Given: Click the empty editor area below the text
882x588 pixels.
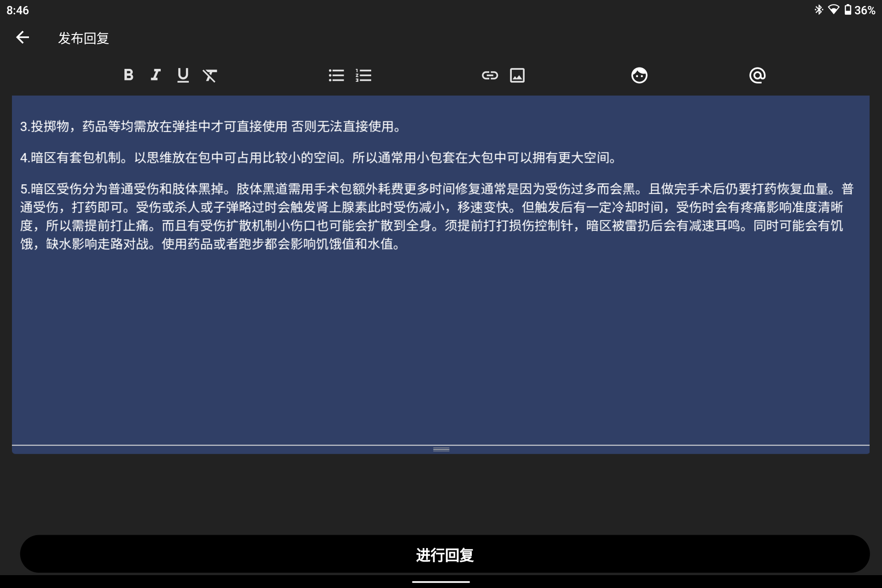Looking at the screenshot, I should pyautogui.click(x=441, y=349).
